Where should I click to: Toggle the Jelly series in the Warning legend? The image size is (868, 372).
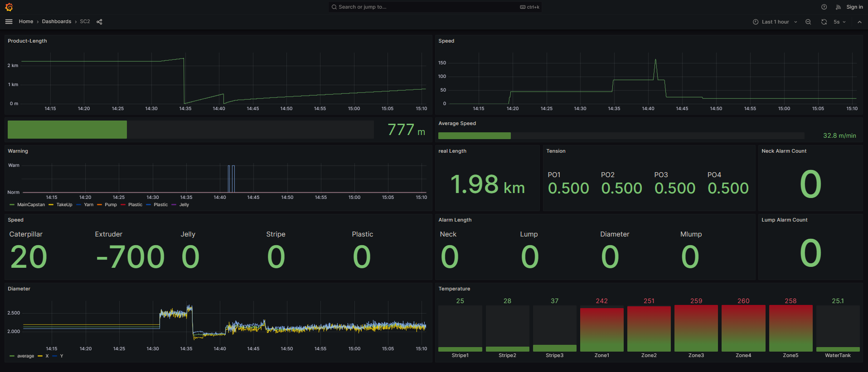point(184,205)
